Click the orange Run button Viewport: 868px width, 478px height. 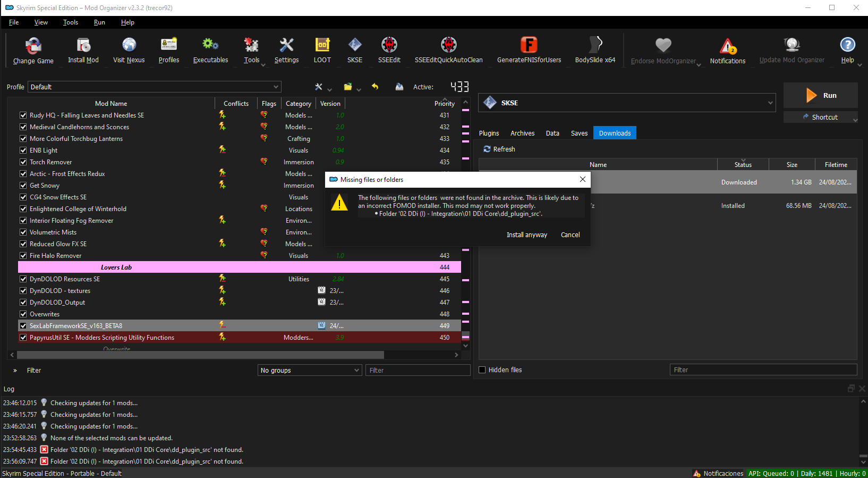pos(821,95)
